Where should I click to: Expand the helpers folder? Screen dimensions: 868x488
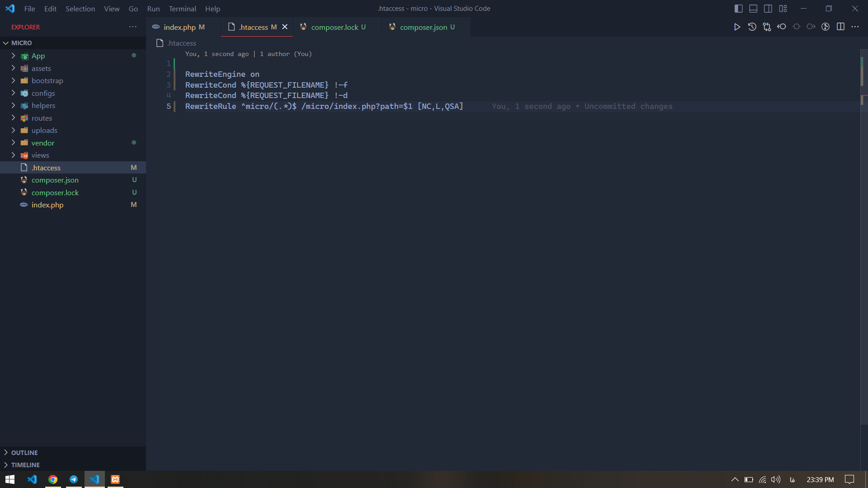73,106
